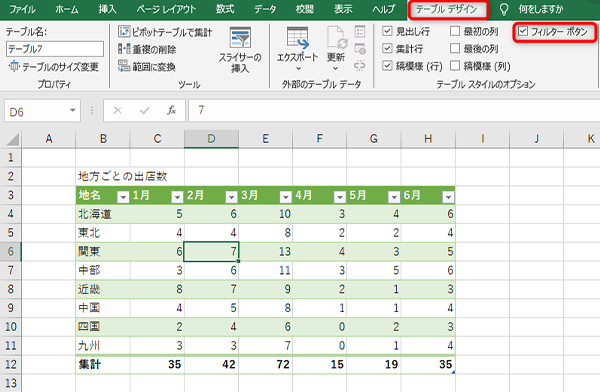Click the Summarize with PivotTable icon

[x=124, y=32]
